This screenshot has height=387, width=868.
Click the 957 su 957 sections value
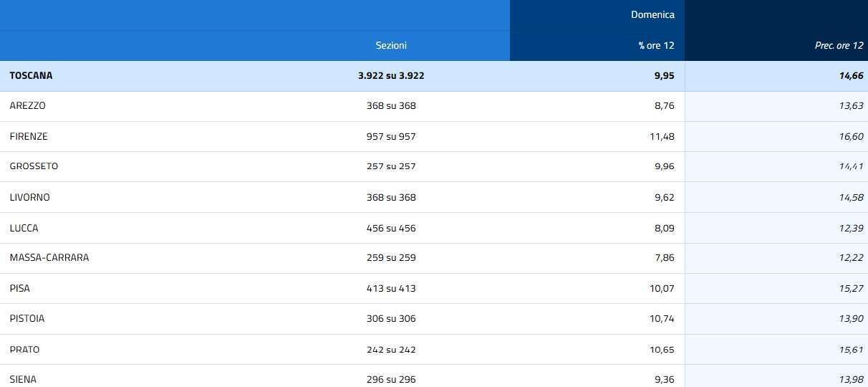point(391,136)
